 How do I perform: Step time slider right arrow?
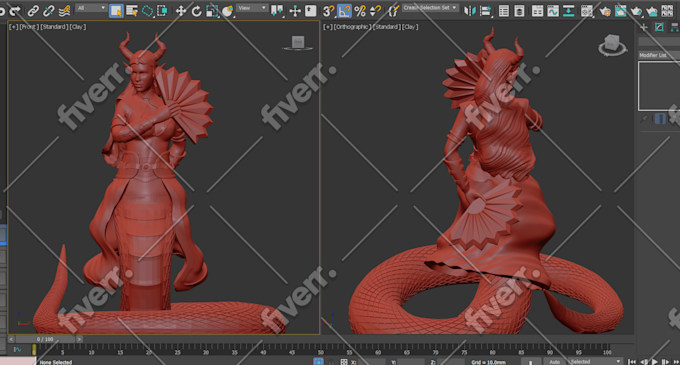(79, 339)
